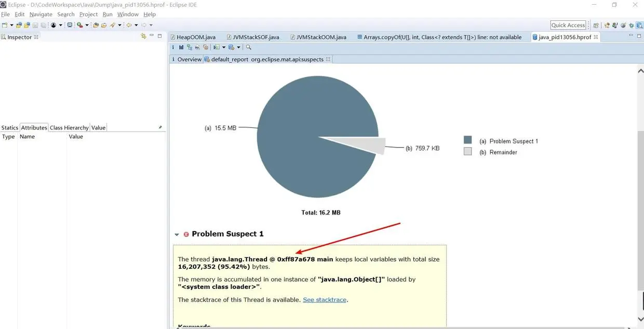Open the Project menu
The width and height of the screenshot is (644, 329).
click(x=88, y=15)
